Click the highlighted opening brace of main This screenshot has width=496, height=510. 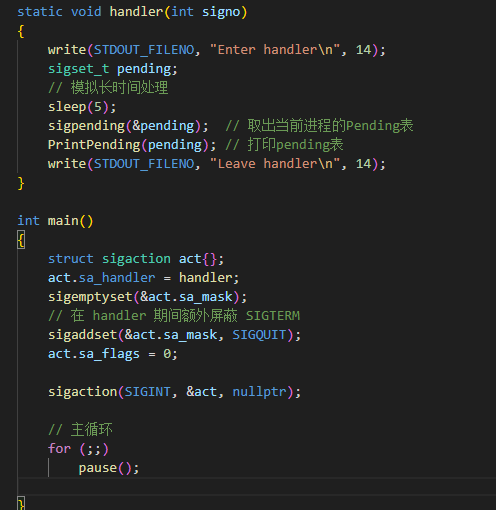point(21,240)
